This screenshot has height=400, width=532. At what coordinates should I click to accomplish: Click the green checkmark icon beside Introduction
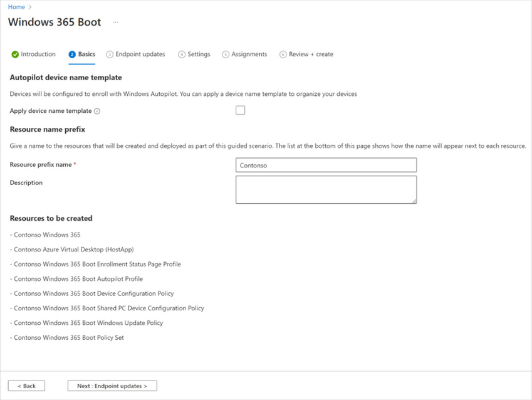click(x=15, y=55)
